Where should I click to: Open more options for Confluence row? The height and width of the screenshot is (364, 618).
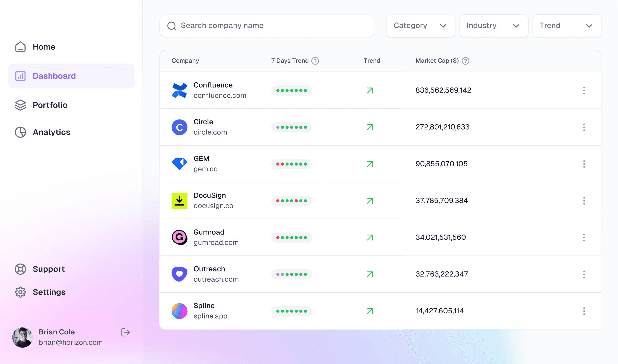pos(584,90)
